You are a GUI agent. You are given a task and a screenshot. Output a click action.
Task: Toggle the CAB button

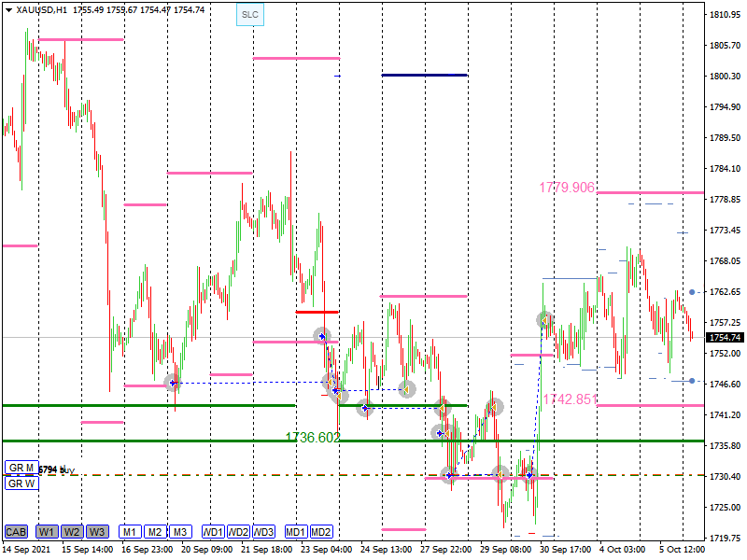tap(16, 532)
